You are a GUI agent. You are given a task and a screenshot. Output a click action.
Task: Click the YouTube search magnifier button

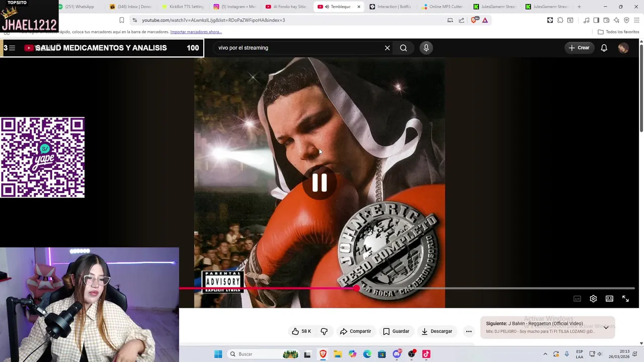[404, 48]
